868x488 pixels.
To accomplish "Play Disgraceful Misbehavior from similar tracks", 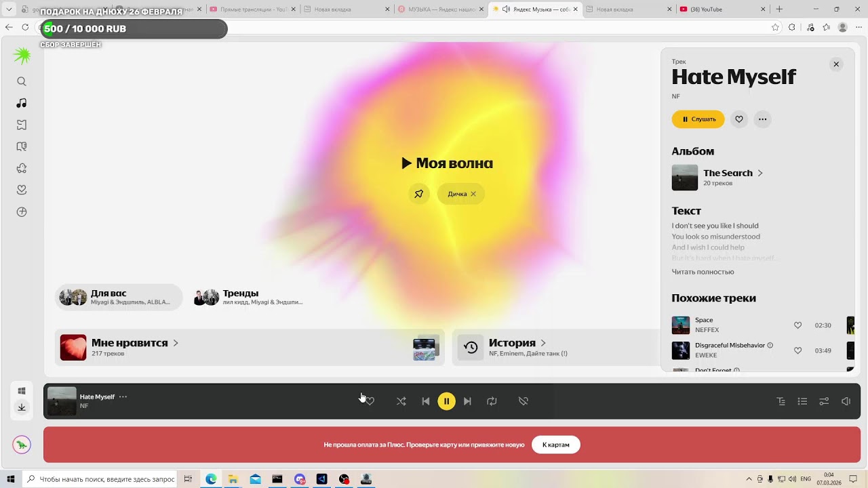I will [681, 350].
